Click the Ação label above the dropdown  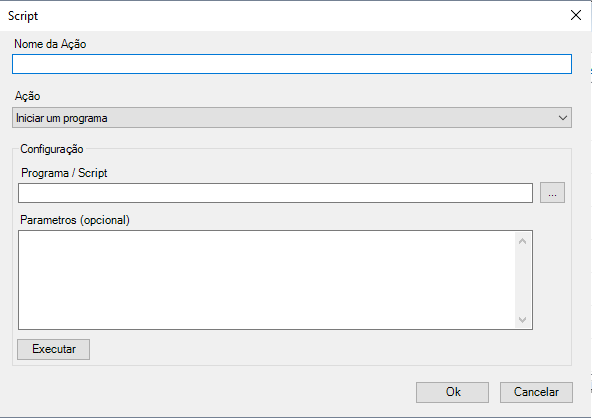28,96
